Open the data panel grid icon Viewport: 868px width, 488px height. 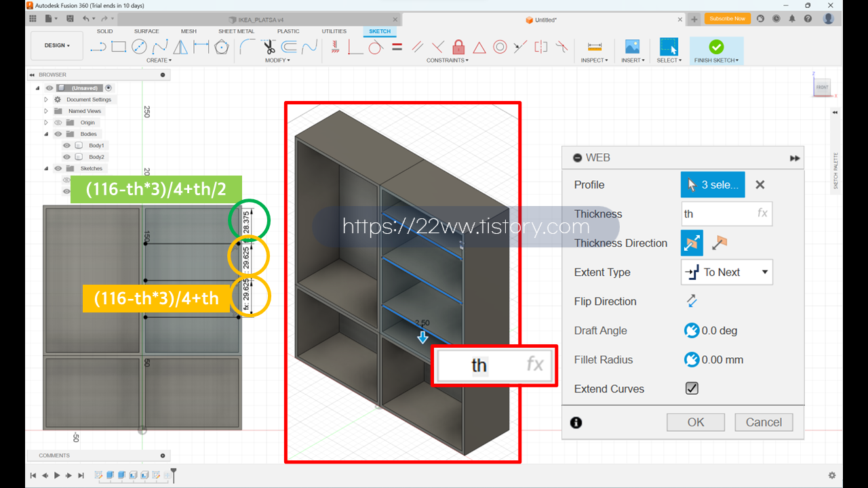click(x=33, y=19)
